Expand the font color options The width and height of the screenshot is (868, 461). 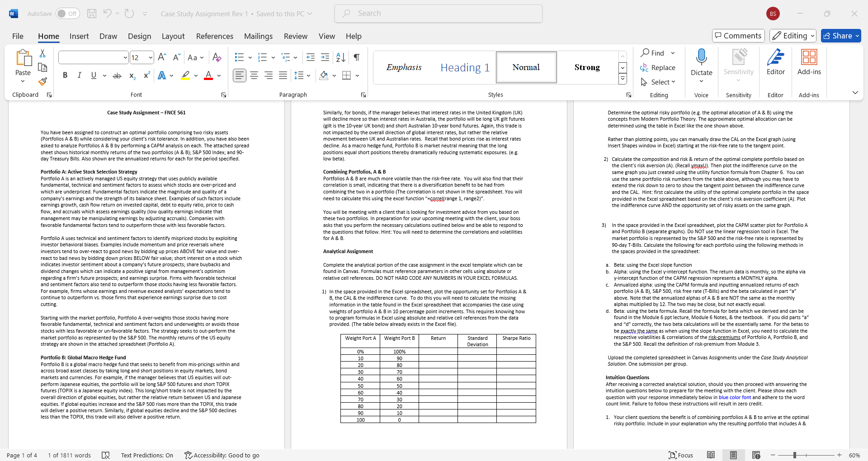(218, 76)
